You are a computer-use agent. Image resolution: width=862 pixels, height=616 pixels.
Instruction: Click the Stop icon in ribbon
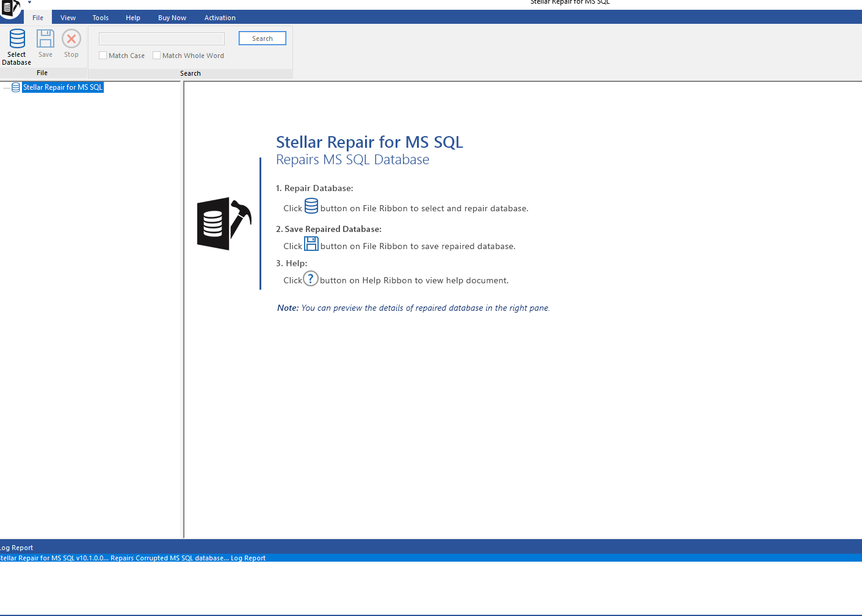coord(71,38)
